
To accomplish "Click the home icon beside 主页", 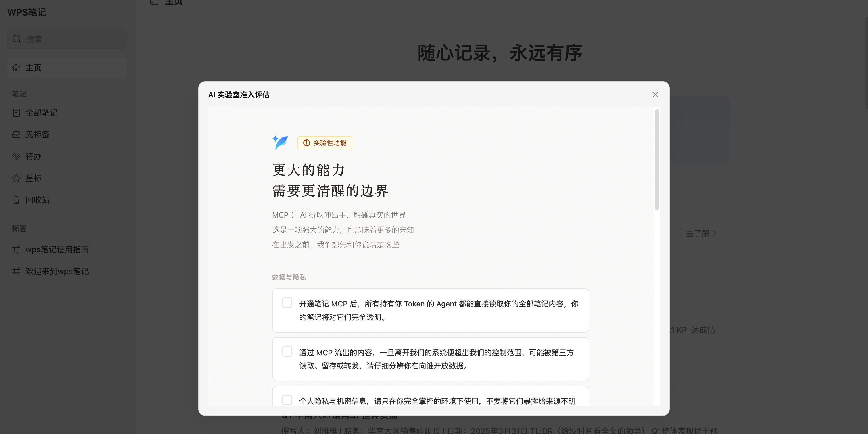I will tap(16, 68).
